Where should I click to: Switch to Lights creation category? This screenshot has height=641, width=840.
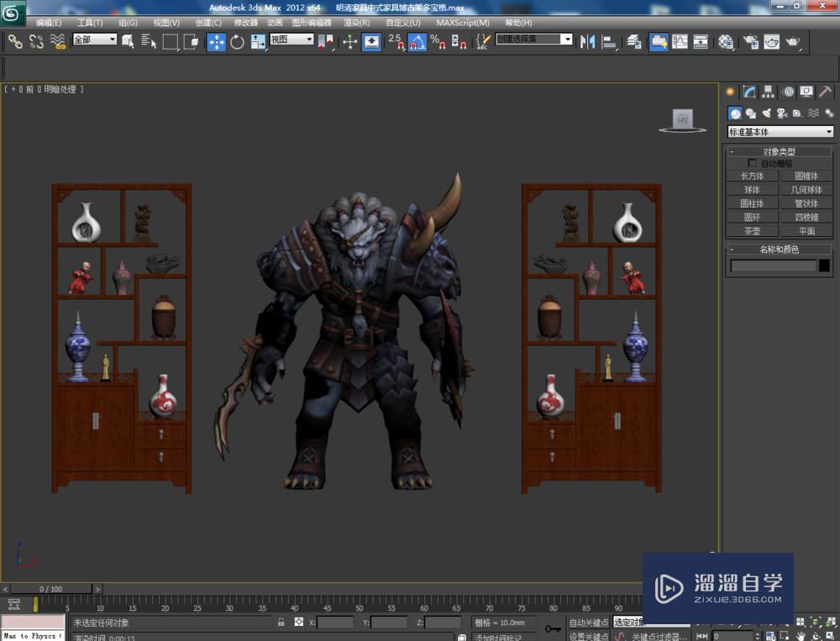tap(766, 113)
